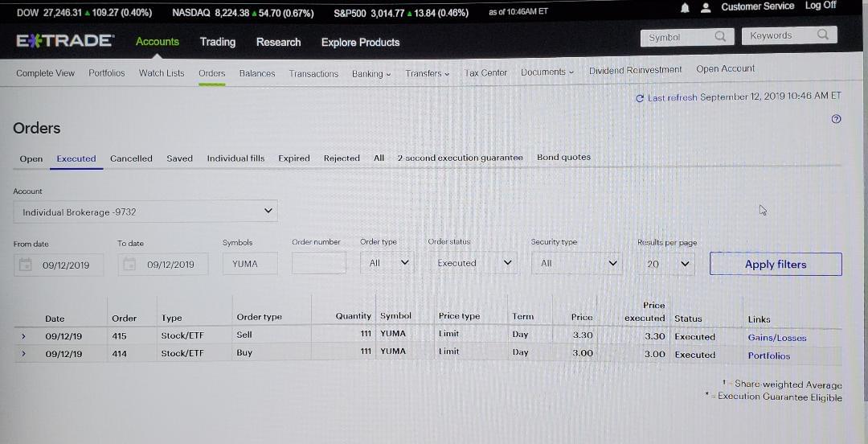Screen dimensions: 868x444
Task: Click the E*TRADE logo
Action: 65,41
